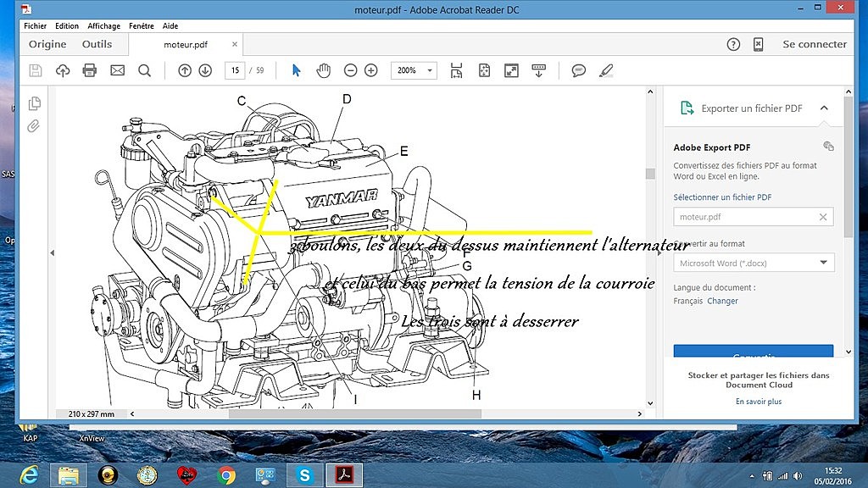The image size is (868, 488).
Task: Open attachments paperclip panel
Action: (x=34, y=126)
